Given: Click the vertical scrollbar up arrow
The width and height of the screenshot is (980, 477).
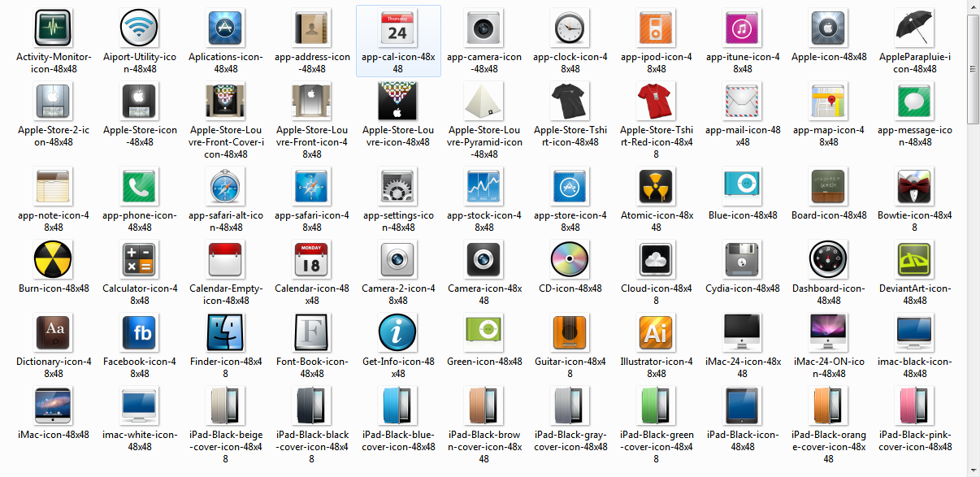Looking at the screenshot, I should pos(973,8).
